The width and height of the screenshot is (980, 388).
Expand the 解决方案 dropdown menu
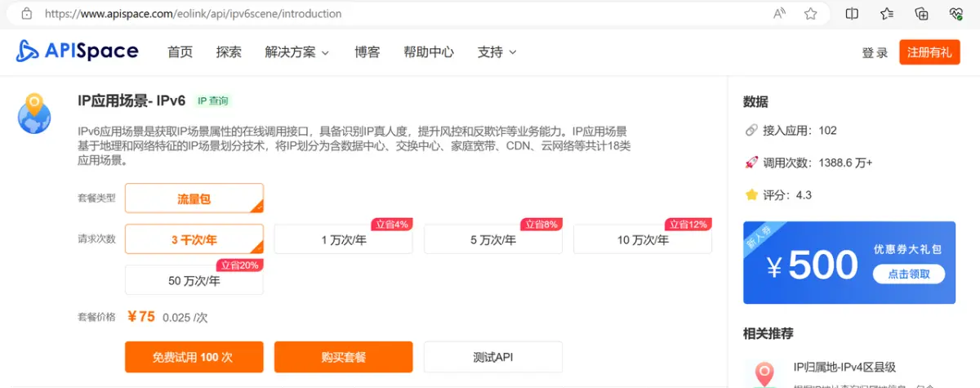coord(297,52)
